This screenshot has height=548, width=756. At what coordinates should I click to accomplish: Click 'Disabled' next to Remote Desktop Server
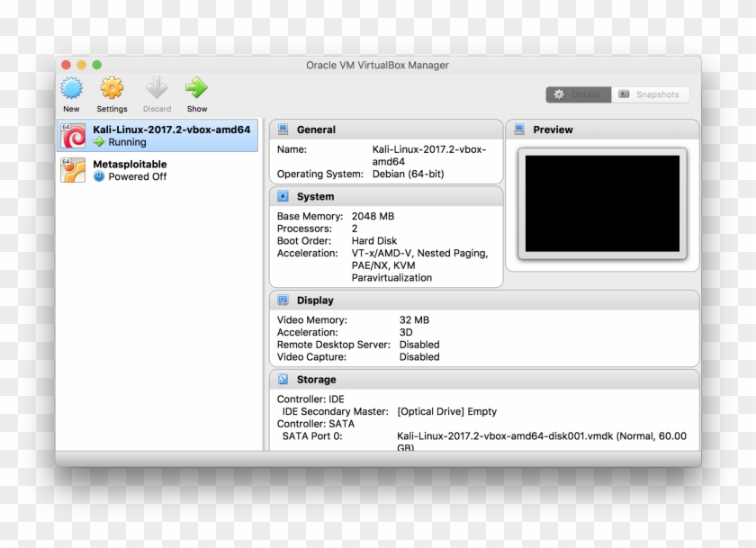click(419, 344)
